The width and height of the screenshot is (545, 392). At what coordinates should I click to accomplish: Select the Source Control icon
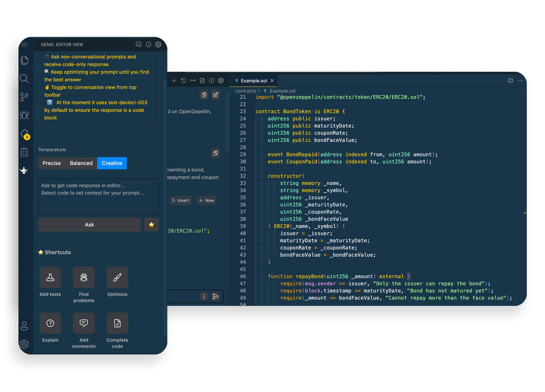pos(25,97)
